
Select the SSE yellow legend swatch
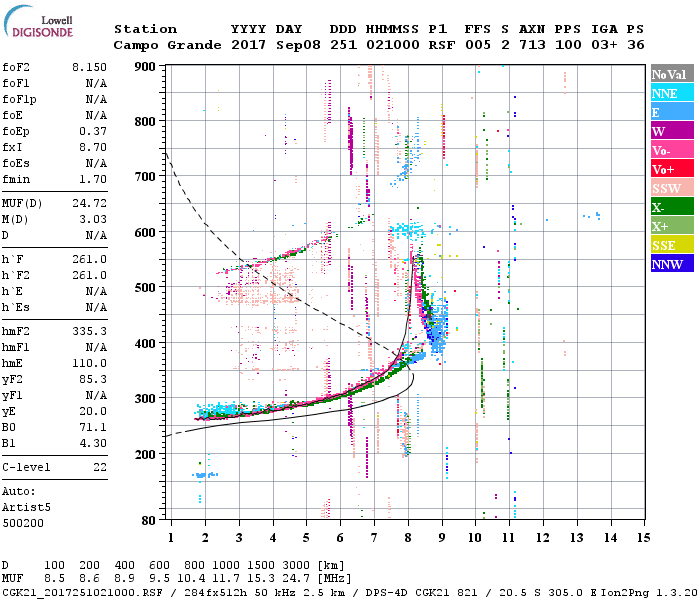point(672,245)
